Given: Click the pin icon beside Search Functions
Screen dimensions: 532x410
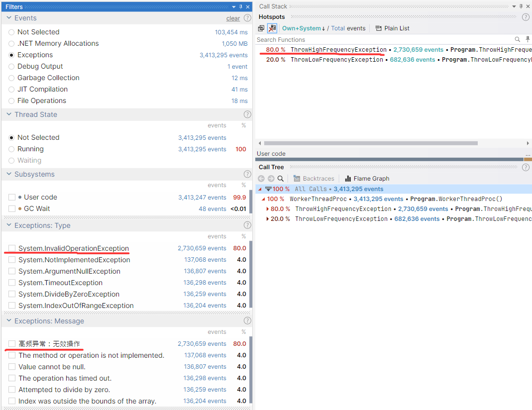Looking at the screenshot, I should click(527, 39).
